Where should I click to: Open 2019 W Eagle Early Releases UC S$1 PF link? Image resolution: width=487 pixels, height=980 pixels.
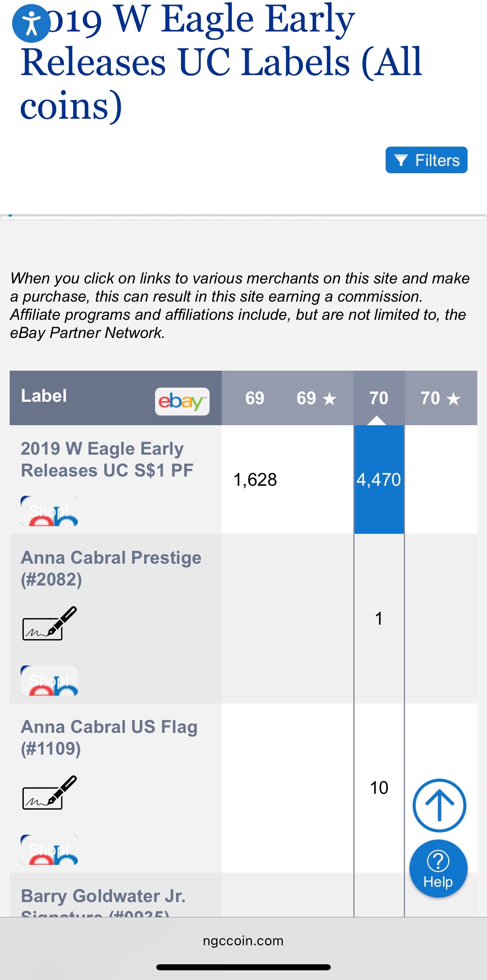tap(107, 460)
